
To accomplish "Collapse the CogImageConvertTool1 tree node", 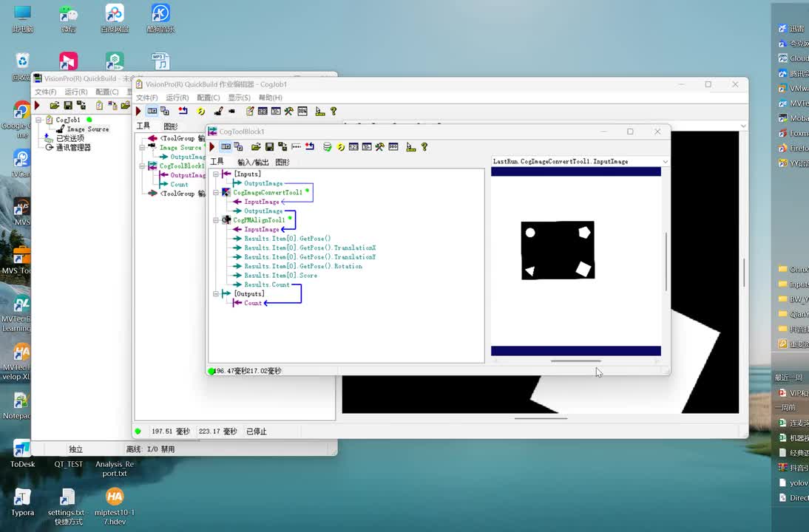I will (216, 192).
